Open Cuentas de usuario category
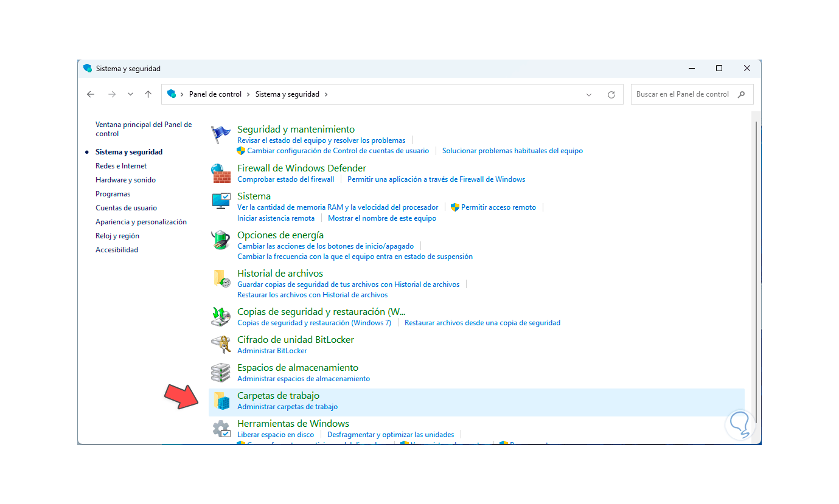 pos(126,208)
